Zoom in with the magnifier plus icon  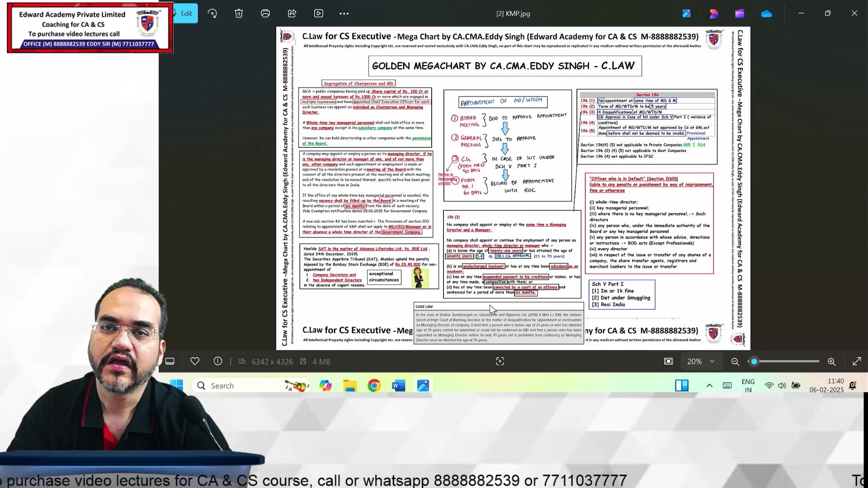831,362
